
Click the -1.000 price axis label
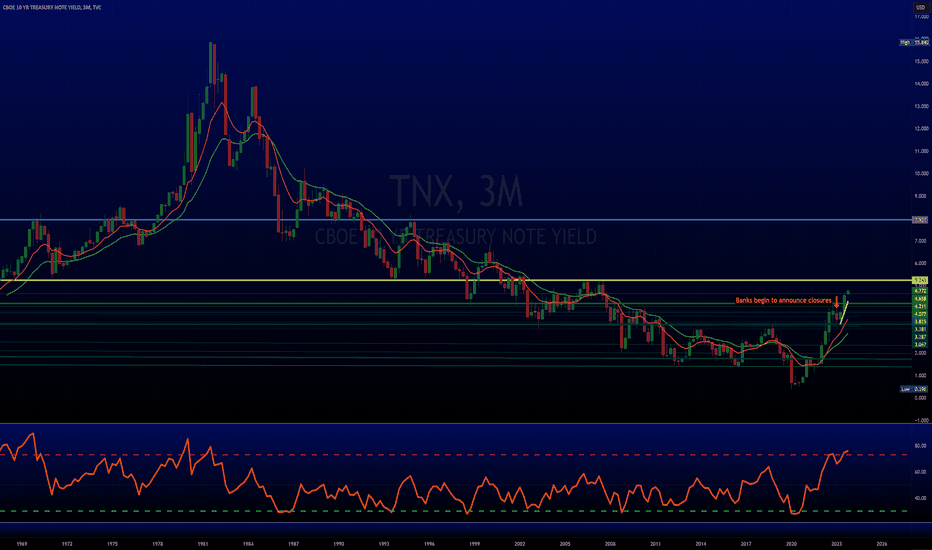pyautogui.click(x=921, y=420)
